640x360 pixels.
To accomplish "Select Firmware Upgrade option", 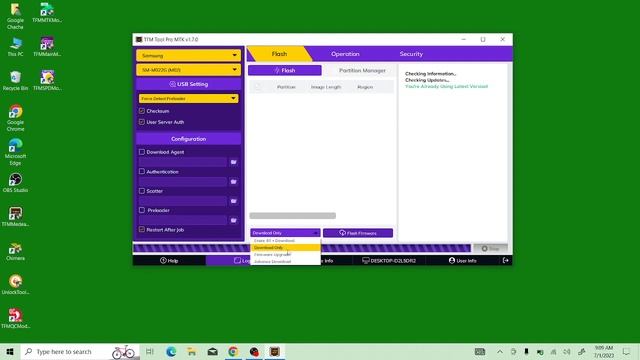I will [285, 254].
